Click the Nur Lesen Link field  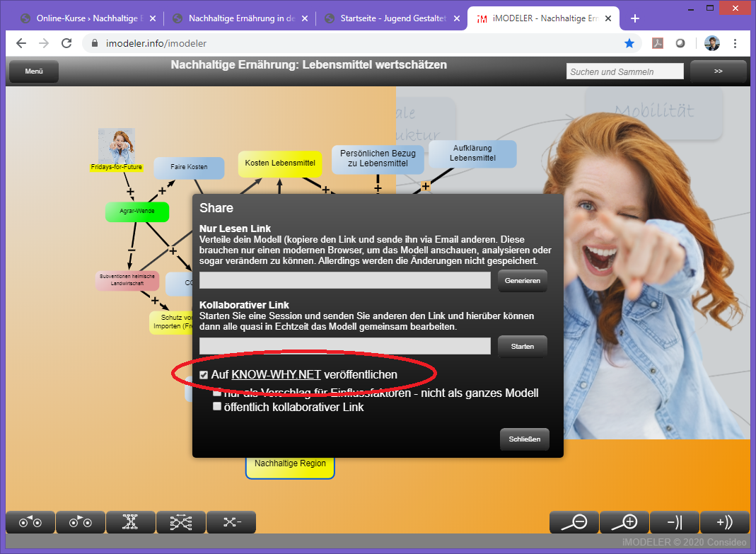[x=345, y=280]
